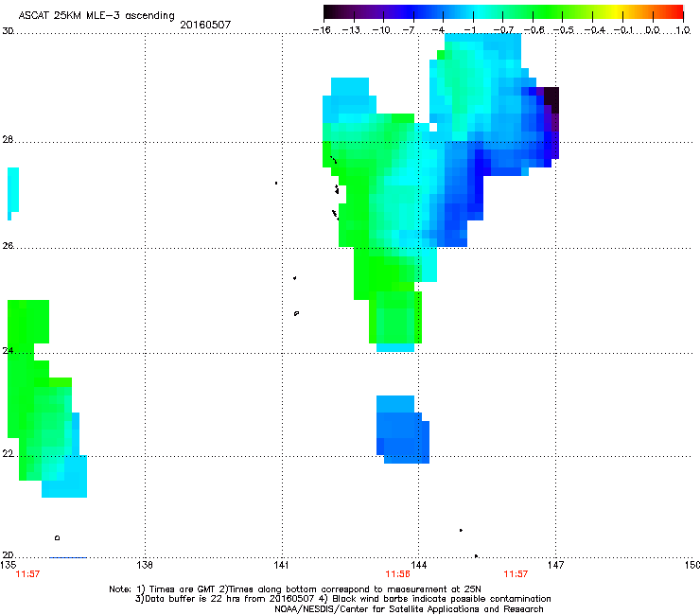700x615 pixels.
Task: Click the latitude label 28
Action: pos(8,139)
